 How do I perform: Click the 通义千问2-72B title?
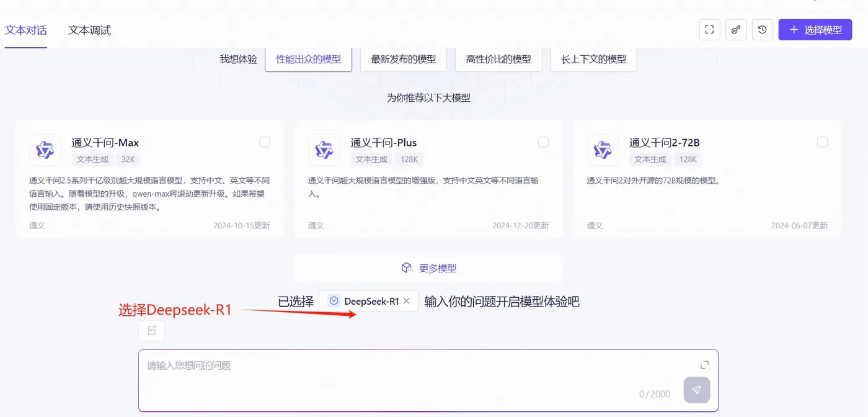pos(665,143)
